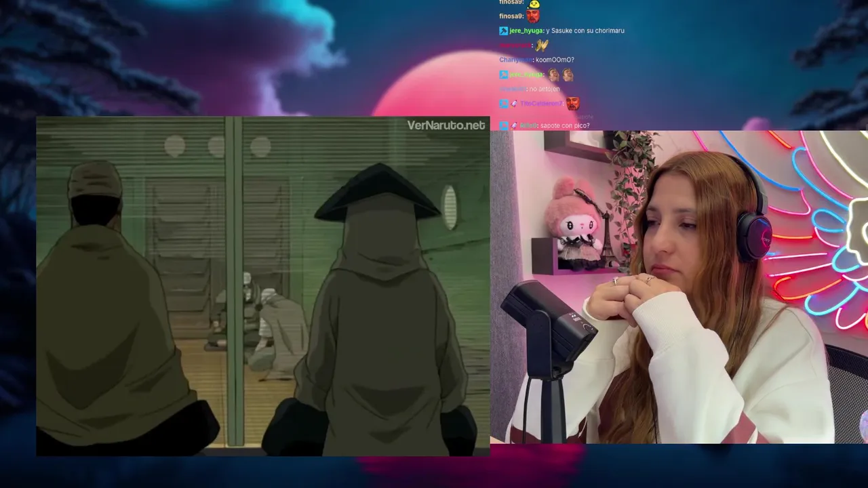
Task: Open username before 'sapote con pico?'
Action: point(528,125)
